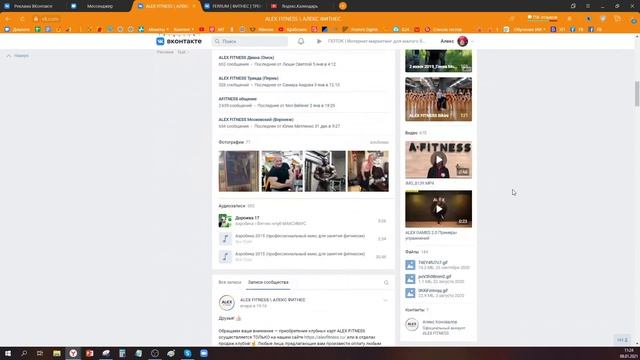Play the ALEX GAMES 2.0 video
Viewport: 640px width, 360px height.
pos(438,209)
